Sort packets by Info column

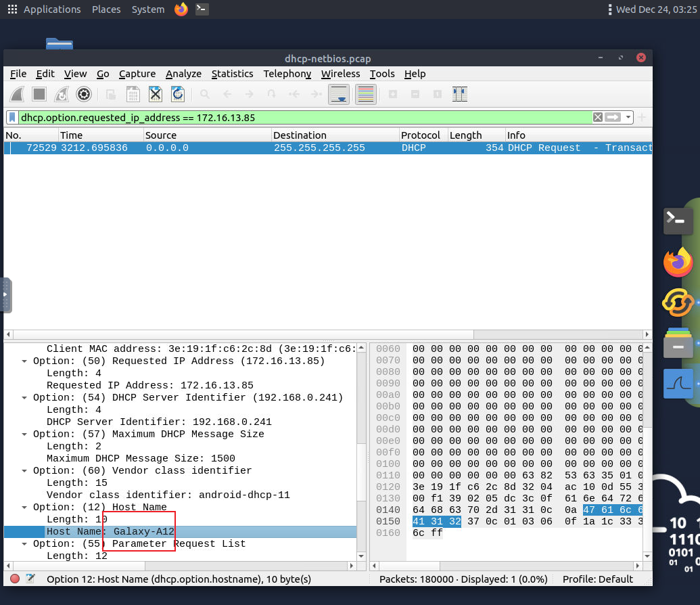[578, 135]
